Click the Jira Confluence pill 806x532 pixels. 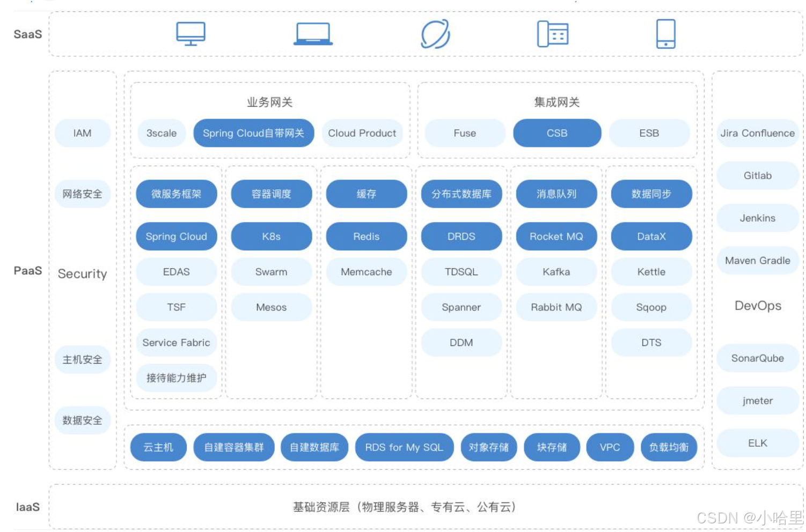(x=758, y=133)
